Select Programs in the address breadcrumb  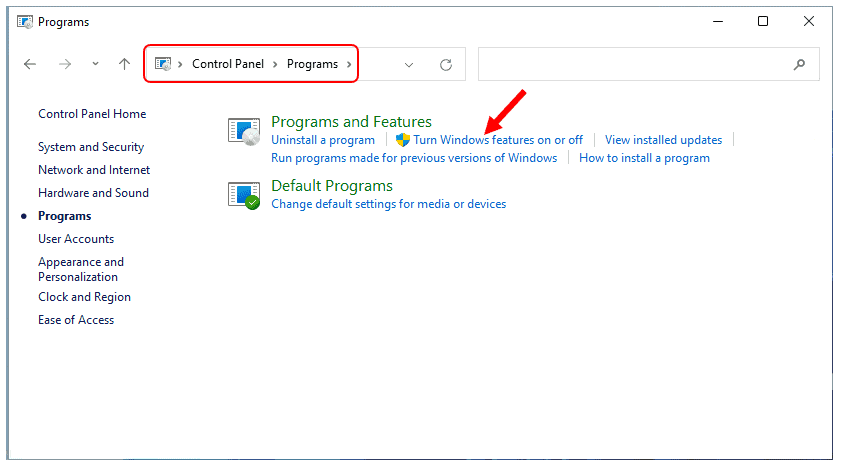(x=312, y=64)
